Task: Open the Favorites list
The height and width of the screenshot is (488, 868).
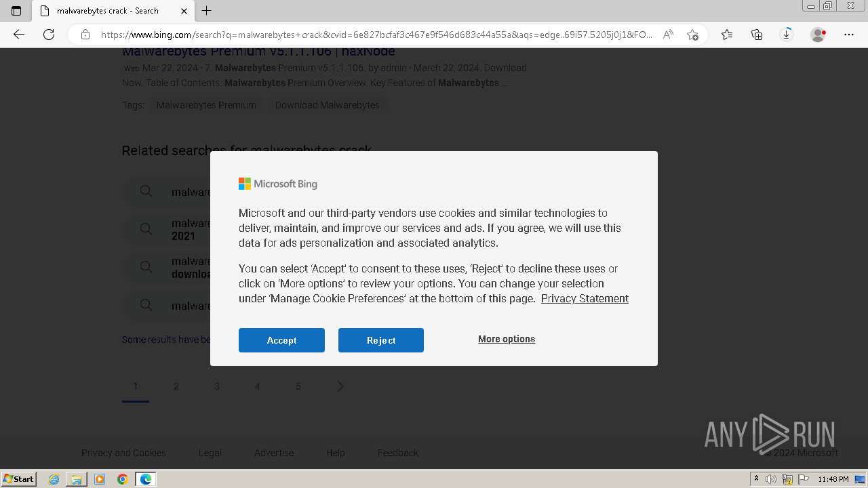Action: tap(727, 35)
